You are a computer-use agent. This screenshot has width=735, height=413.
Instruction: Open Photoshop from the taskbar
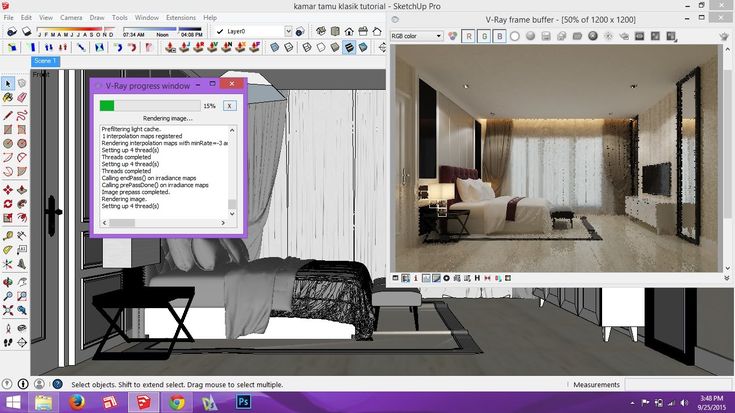click(243, 402)
